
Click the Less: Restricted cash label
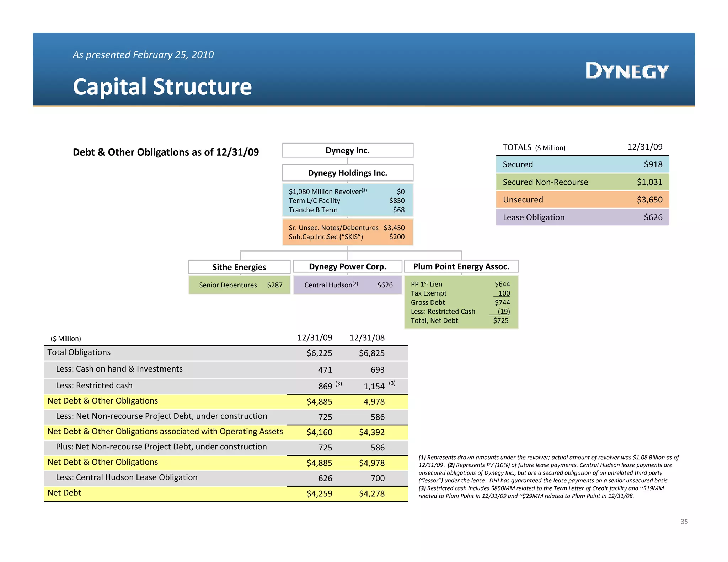pos(94,385)
